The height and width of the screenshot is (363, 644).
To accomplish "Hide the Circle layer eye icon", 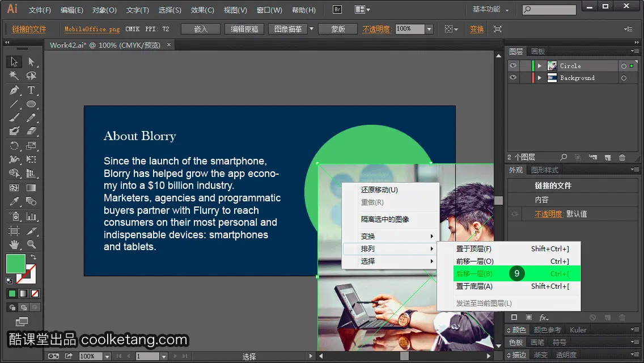I will (x=513, y=66).
